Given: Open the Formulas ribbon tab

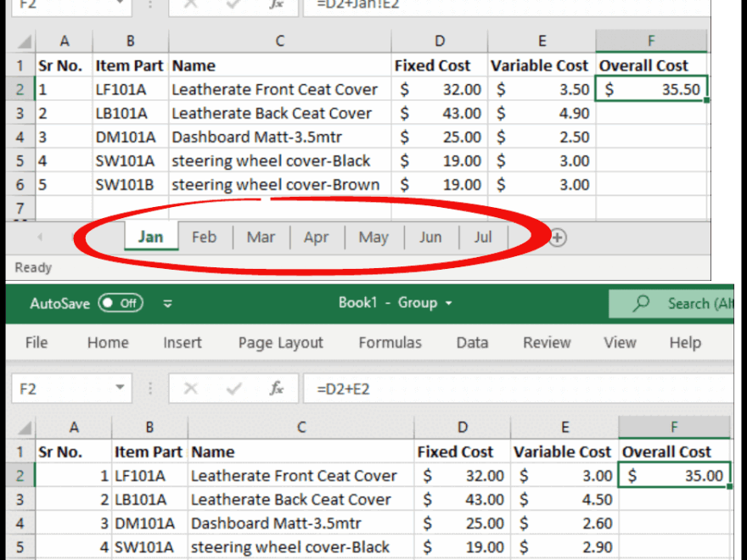Looking at the screenshot, I should pos(390,343).
